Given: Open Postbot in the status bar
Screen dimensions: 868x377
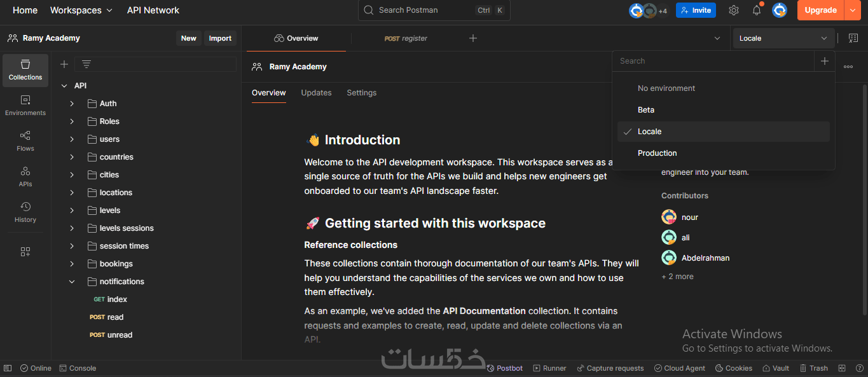Looking at the screenshot, I should click(x=505, y=368).
